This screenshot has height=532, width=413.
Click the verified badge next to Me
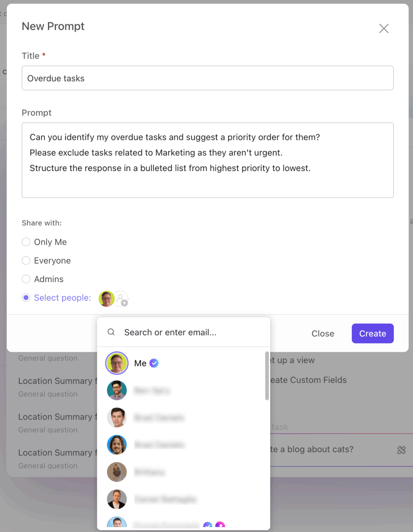(153, 363)
